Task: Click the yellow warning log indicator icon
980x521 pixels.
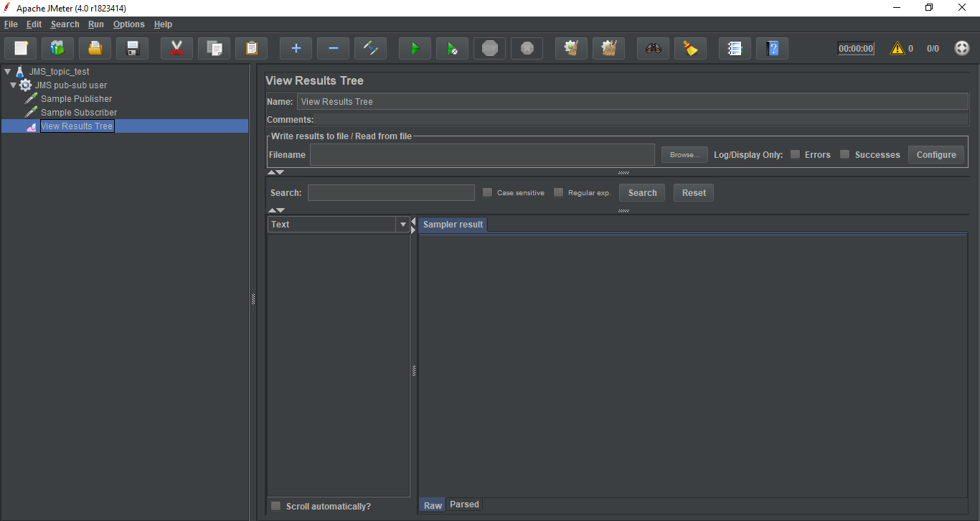Action: (897, 49)
